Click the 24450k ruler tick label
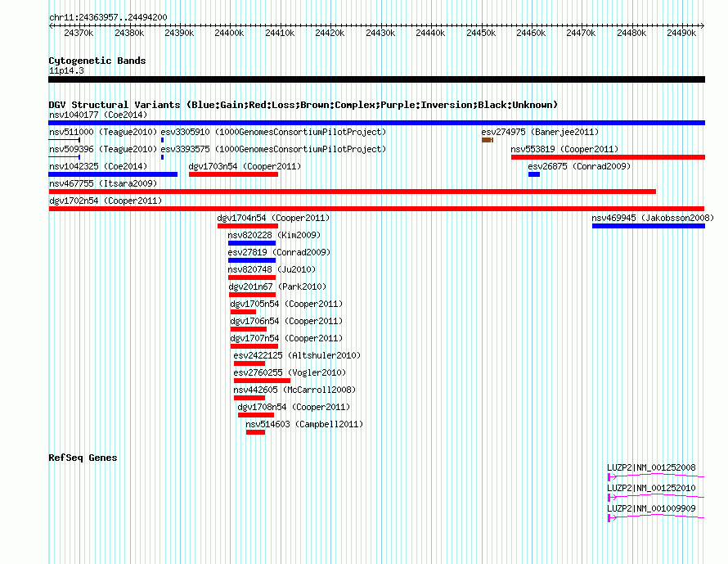 [x=480, y=33]
